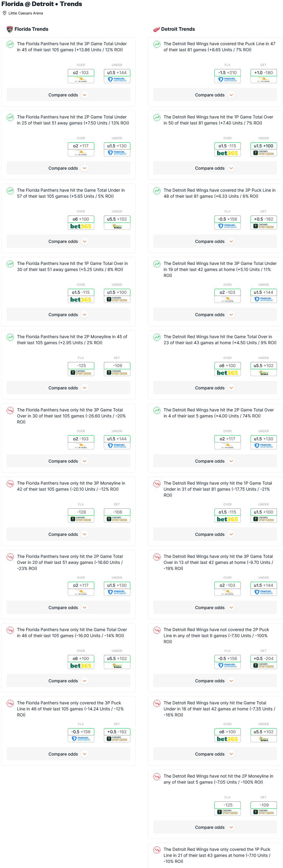
Task: Open Compare odds chevron for Detroit 2P Puck Line trend
Action: (231, 681)
